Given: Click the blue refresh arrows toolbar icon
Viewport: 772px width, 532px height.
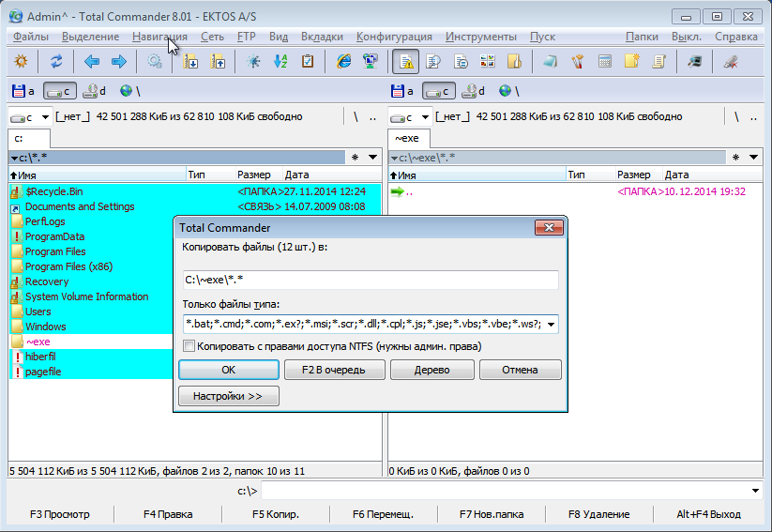Looking at the screenshot, I should (x=56, y=62).
